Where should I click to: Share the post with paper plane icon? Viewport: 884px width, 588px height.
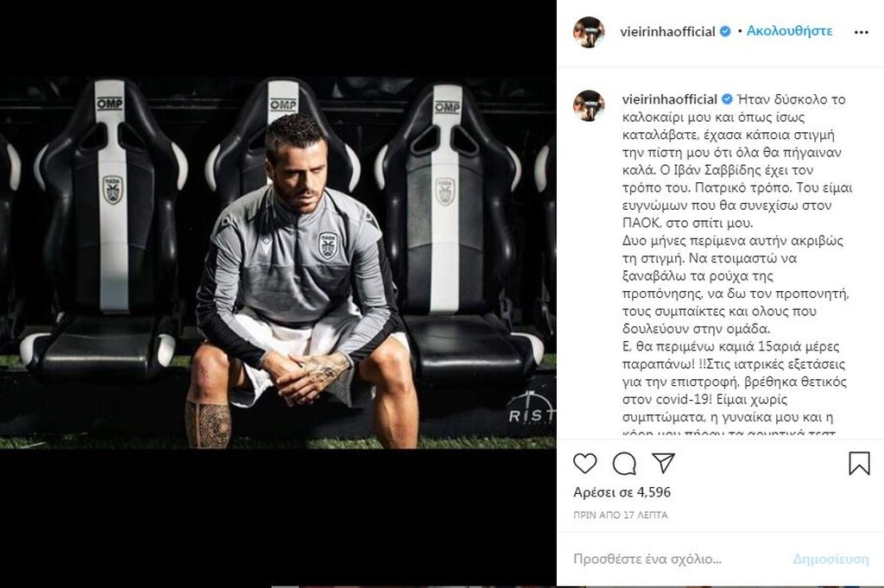pyautogui.click(x=662, y=464)
